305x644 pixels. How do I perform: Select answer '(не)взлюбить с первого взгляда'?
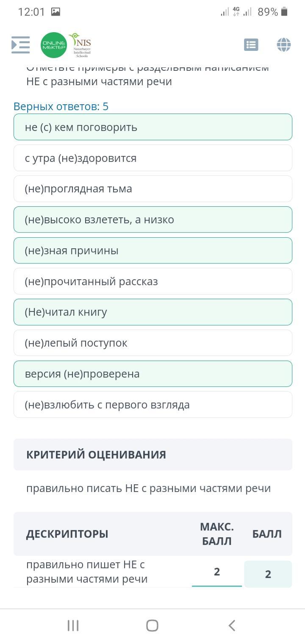click(152, 405)
